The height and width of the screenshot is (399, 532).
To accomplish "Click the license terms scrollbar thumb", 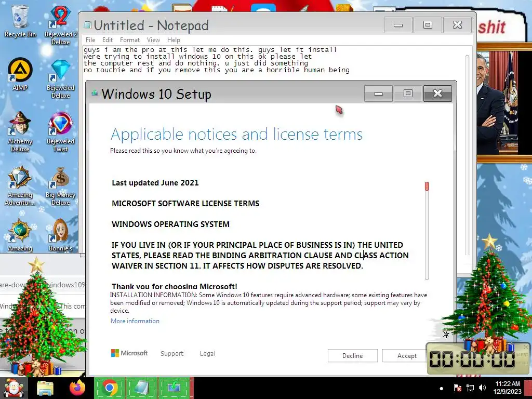I will pos(427,186).
